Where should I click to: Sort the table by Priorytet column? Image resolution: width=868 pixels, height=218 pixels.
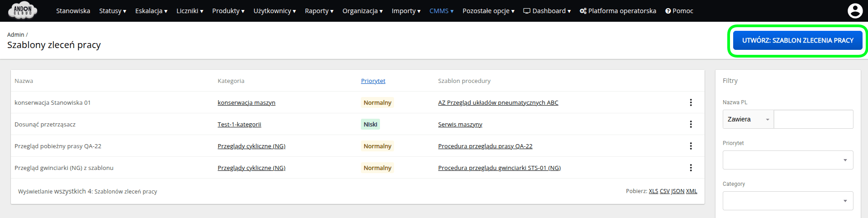pos(373,81)
